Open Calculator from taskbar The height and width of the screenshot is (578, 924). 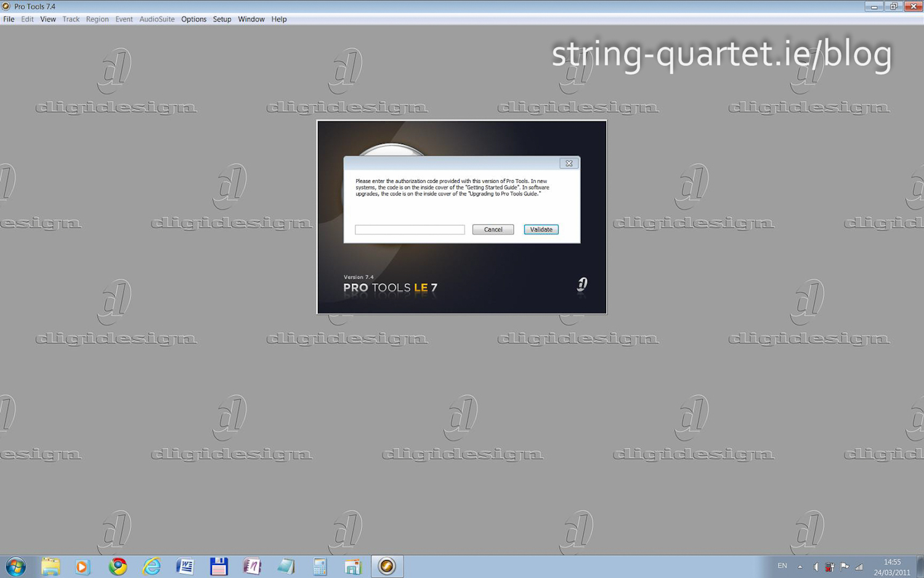pyautogui.click(x=319, y=566)
